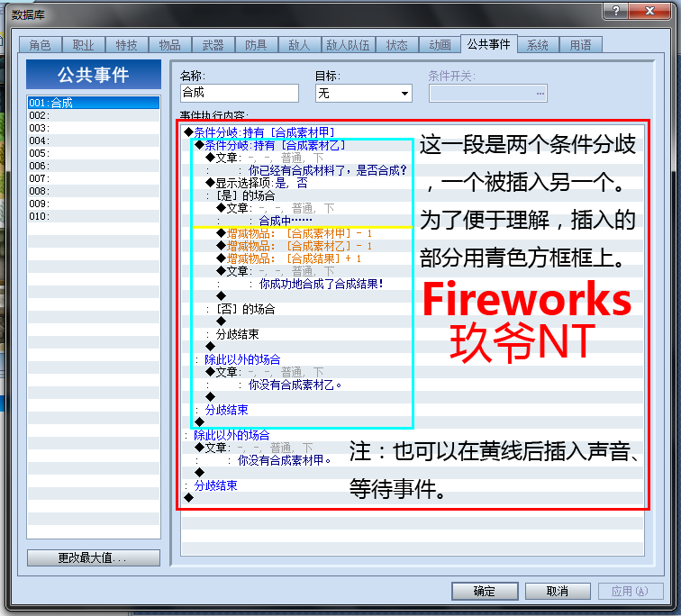Select the black 分歧结束 line
The width and height of the screenshot is (681, 616).
[x=237, y=334]
